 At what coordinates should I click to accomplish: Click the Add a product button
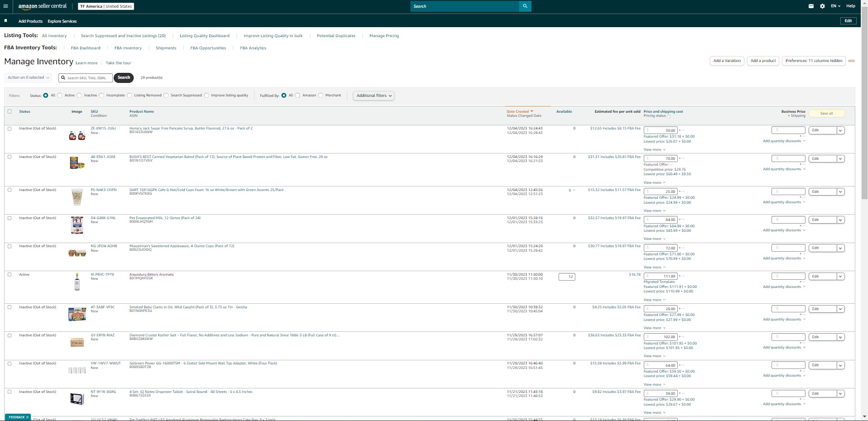pos(763,61)
